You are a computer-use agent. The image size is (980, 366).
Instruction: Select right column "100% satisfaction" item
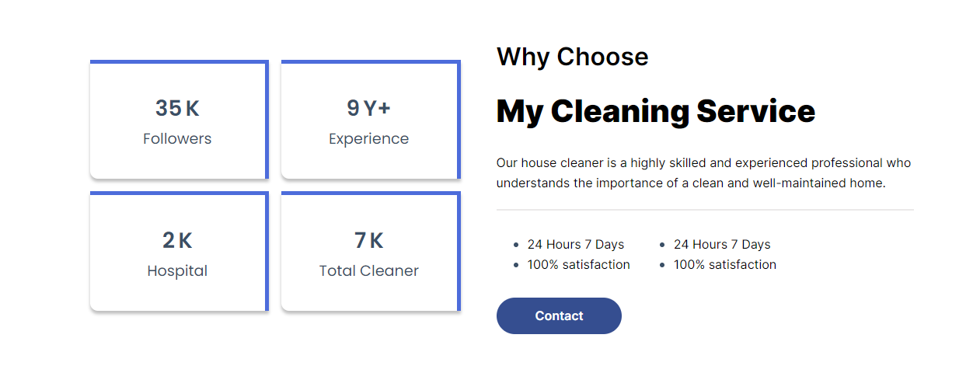click(x=725, y=265)
